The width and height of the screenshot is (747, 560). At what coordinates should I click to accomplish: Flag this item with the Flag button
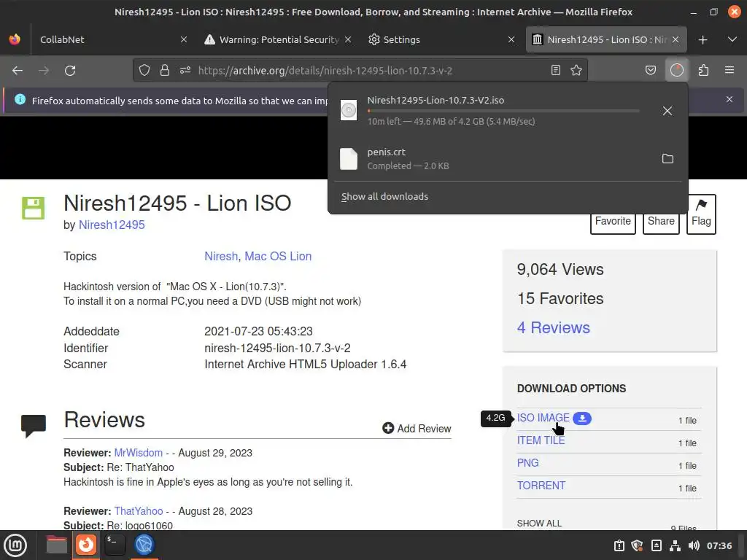pyautogui.click(x=701, y=214)
